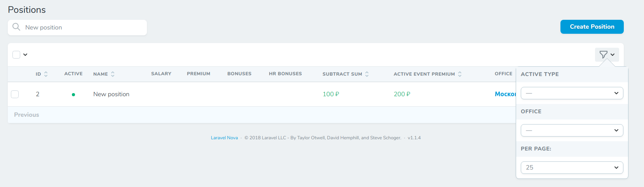Click the green active status dot
Image resolution: width=644 pixels, height=187 pixels.
coord(73,95)
